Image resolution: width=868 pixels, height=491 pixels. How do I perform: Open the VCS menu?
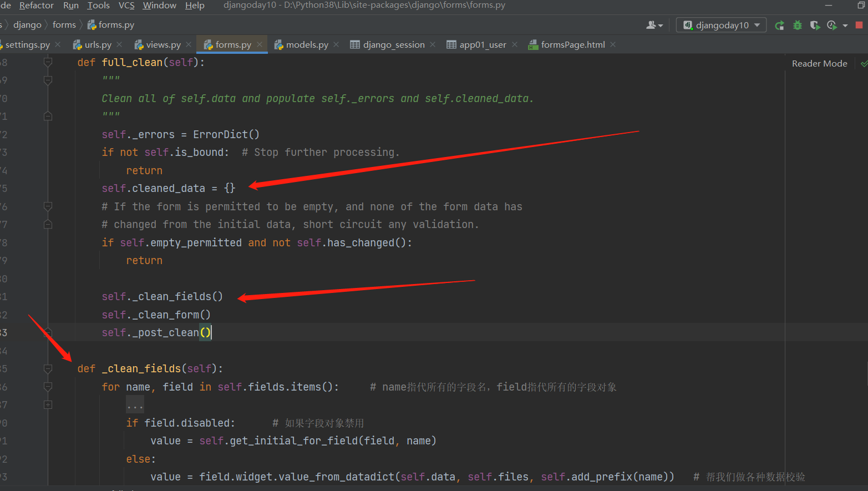click(126, 6)
